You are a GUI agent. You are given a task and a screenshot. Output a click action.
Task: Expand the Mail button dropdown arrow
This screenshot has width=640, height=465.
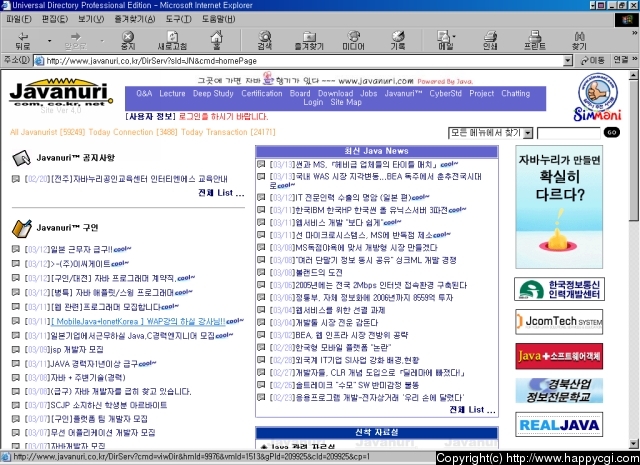click(x=454, y=36)
